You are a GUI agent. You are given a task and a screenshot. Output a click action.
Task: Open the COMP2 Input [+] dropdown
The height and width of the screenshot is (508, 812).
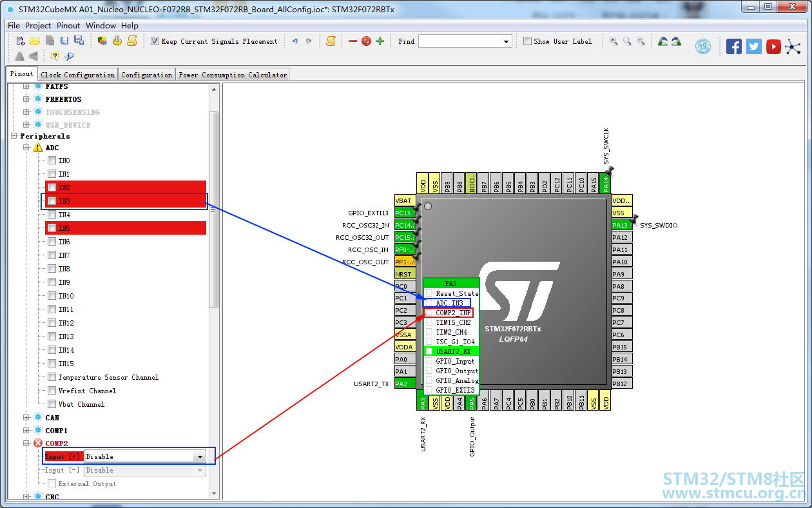(199, 456)
